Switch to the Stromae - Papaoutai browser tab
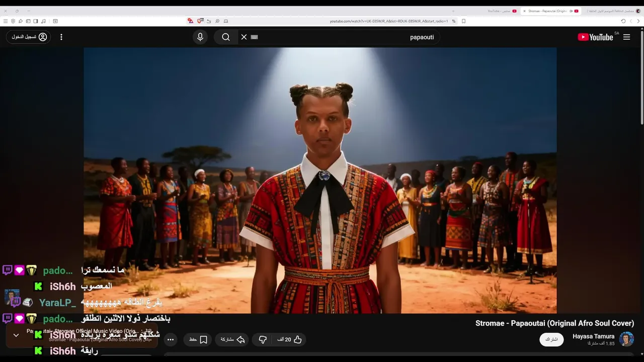Screen dimensions: 644x362 pos(550,11)
